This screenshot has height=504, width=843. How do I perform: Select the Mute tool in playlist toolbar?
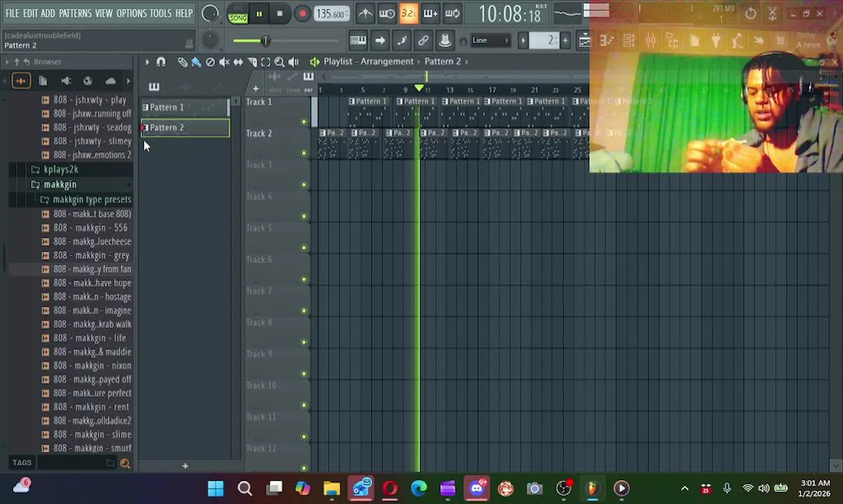point(224,62)
